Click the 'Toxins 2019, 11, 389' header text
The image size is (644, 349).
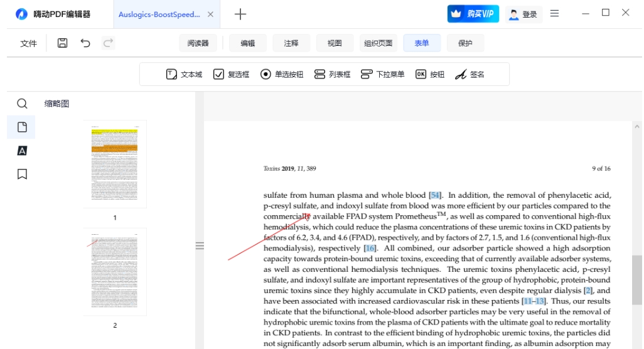click(x=289, y=168)
